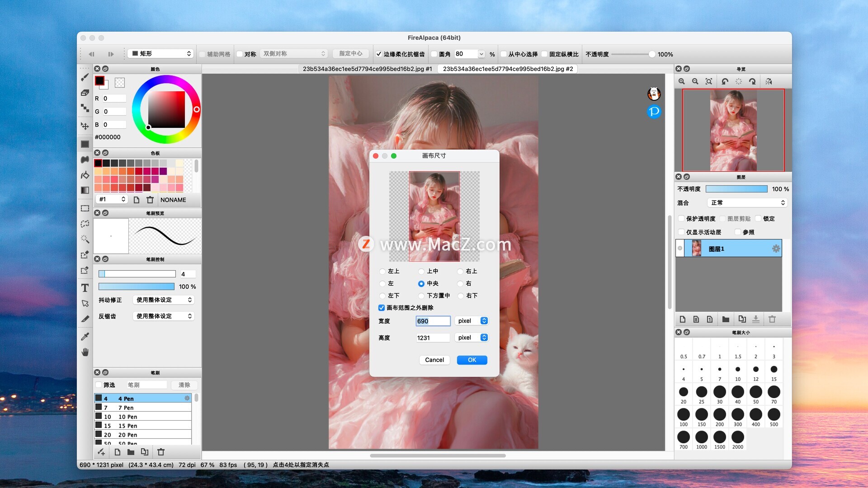Enable the 锁定 layer checkbox

pos(758,219)
